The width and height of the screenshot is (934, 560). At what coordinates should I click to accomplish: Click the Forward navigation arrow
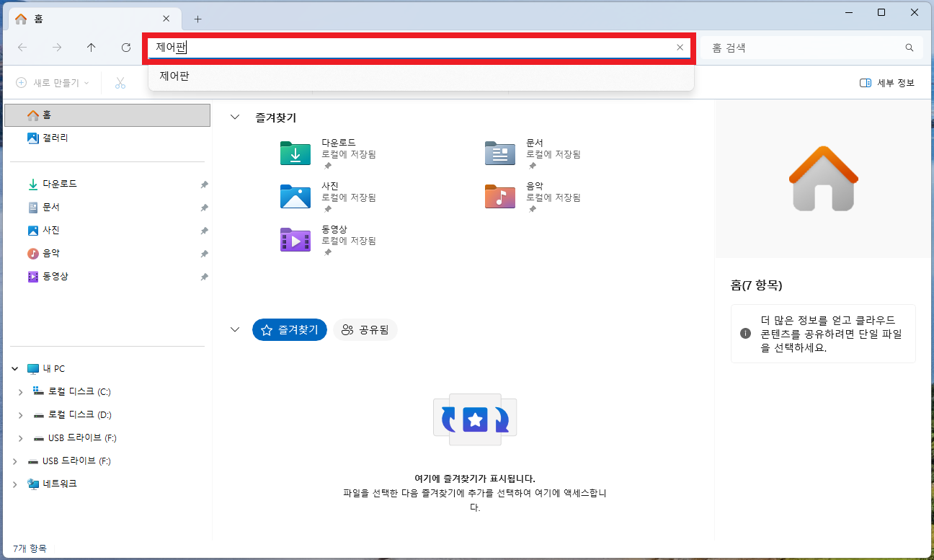click(x=57, y=48)
